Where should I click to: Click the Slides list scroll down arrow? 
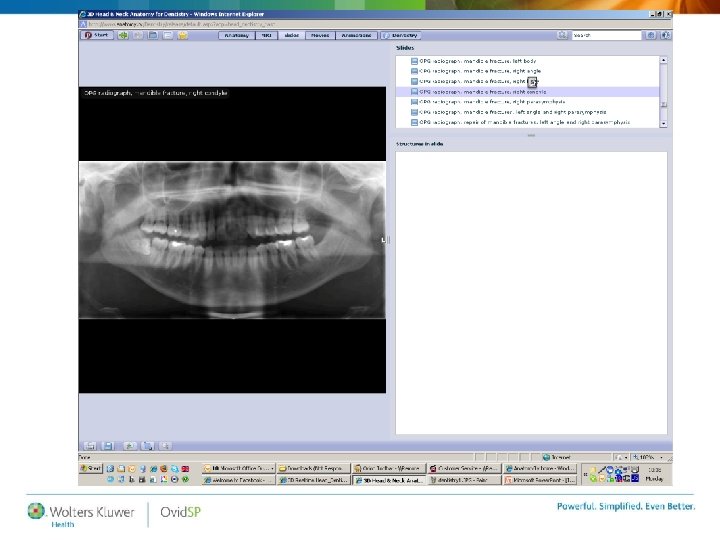tap(663, 124)
